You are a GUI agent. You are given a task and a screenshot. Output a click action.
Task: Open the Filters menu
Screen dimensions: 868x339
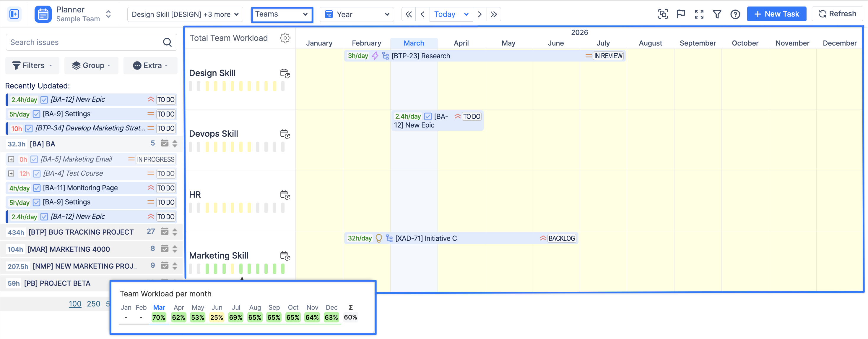point(32,65)
